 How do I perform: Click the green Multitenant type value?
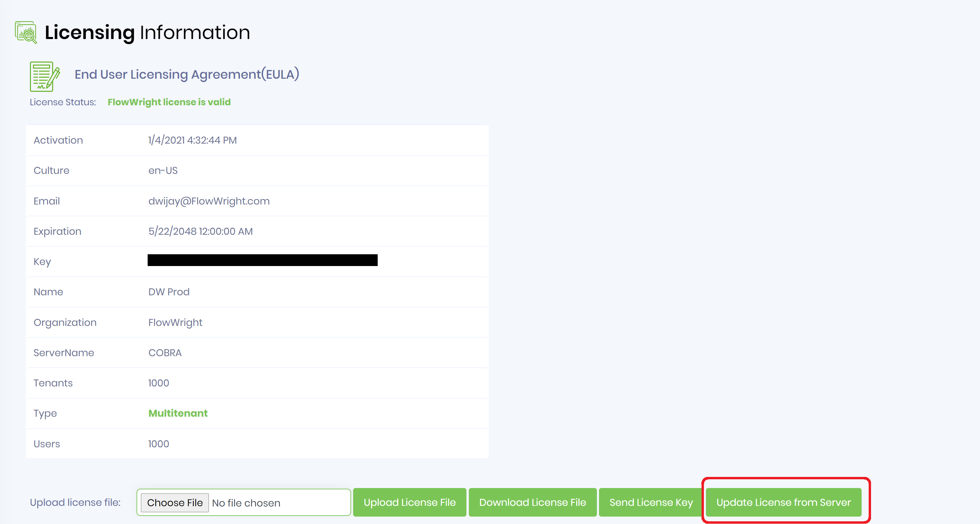point(178,413)
